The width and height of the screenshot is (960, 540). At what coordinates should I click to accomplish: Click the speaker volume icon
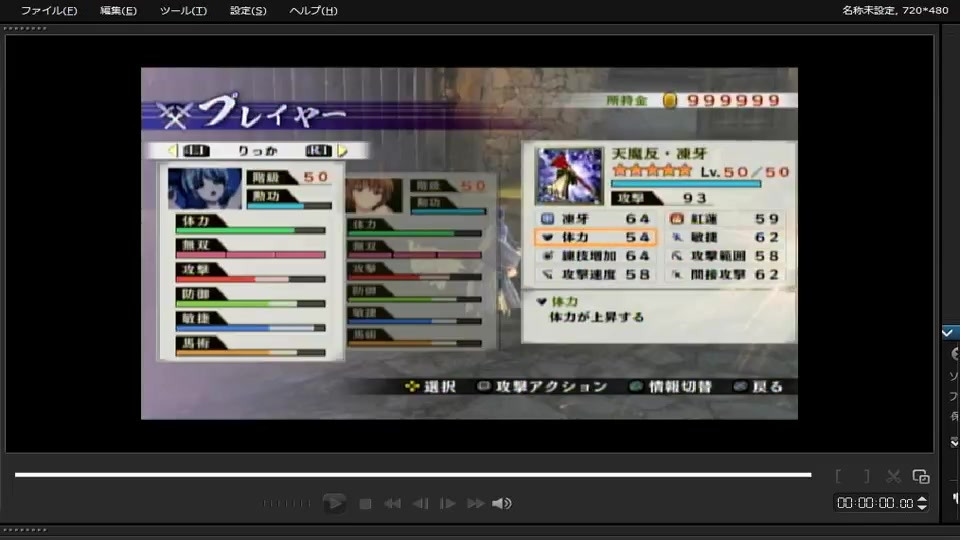point(501,503)
